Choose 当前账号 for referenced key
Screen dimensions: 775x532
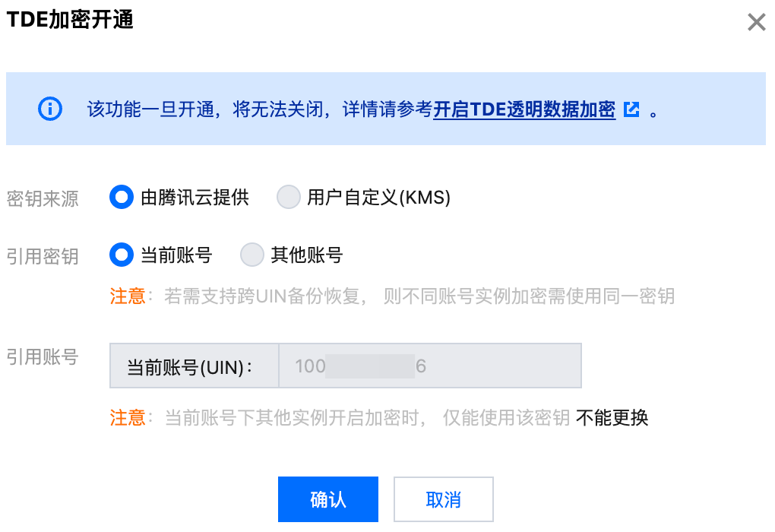pos(122,255)
